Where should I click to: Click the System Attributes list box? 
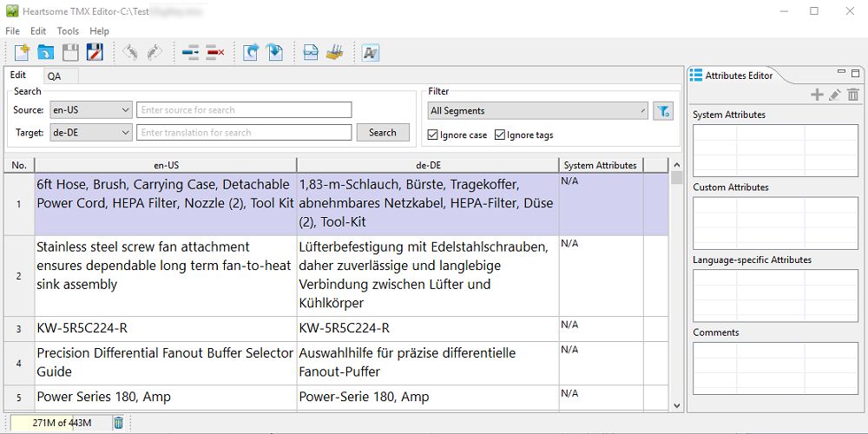click(775, 150)
